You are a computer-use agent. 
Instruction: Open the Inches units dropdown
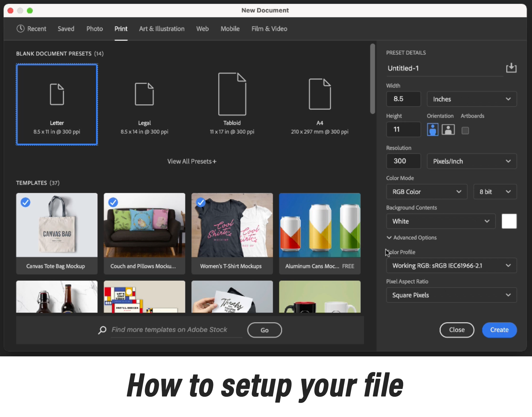pyautogui.click(x=472, y=99)
